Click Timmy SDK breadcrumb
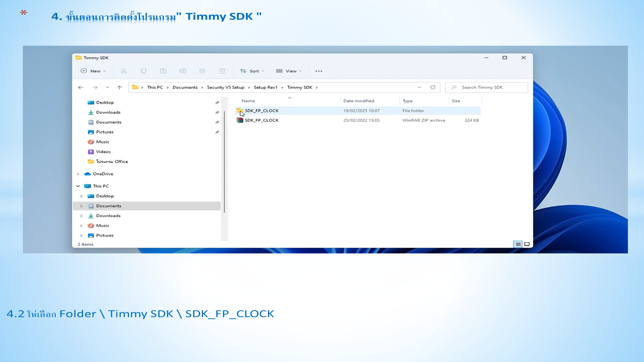644x362 pixels. coord(300,87)
